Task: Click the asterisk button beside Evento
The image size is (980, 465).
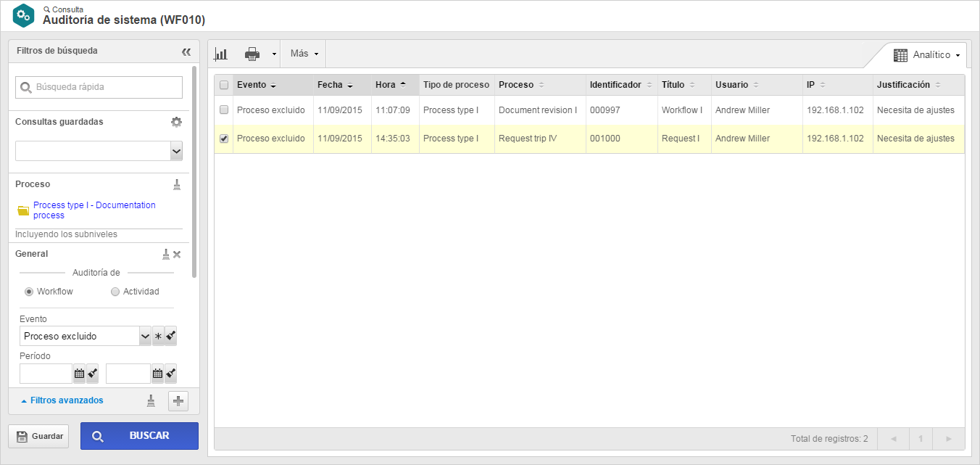Action: click(x=158, y=336)
